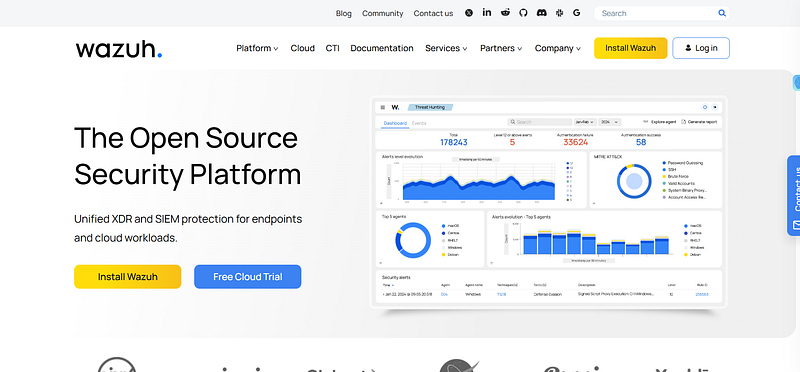Click Explore agent text in dashboard

[x=664, y=122]
